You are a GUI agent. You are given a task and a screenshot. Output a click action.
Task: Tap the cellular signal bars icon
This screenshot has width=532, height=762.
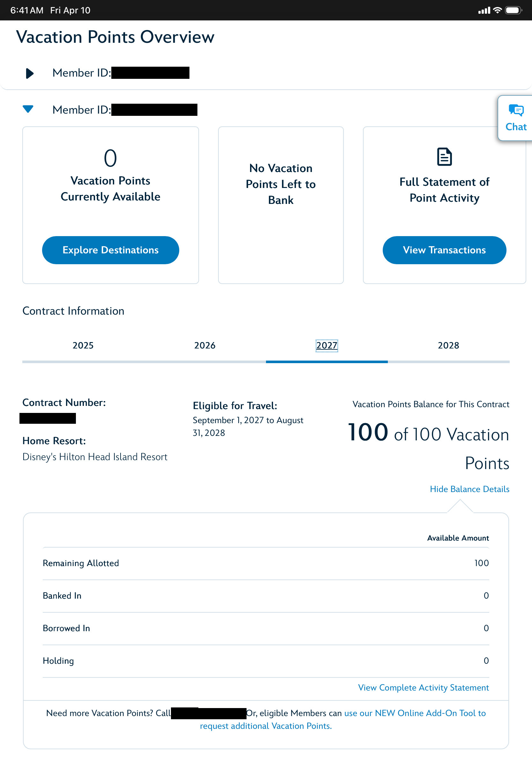484,11
